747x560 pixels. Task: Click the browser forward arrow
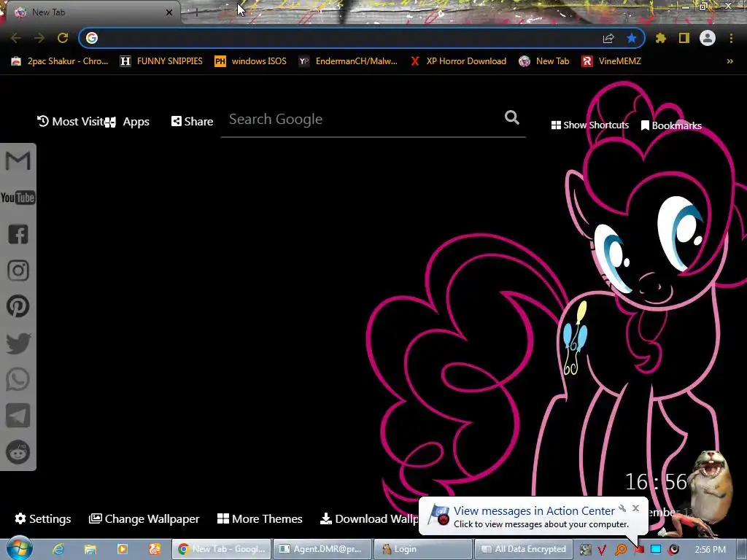[x=39, y=38]
